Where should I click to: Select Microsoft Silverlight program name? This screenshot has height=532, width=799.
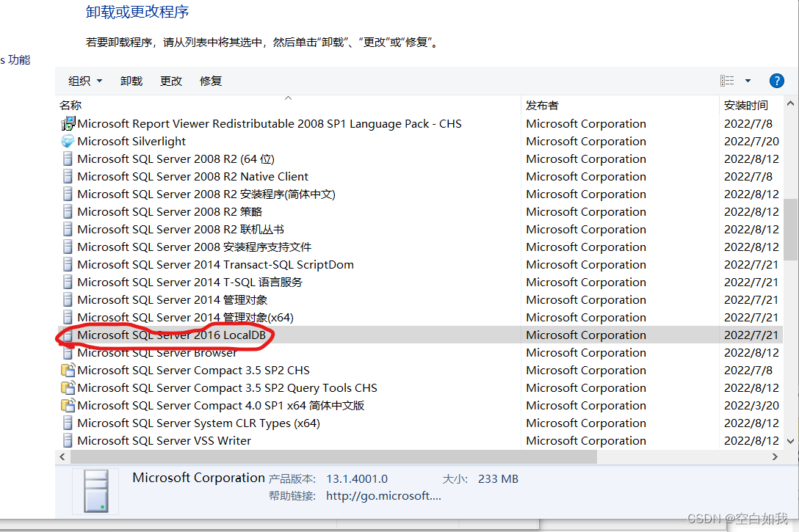point(131,141)
